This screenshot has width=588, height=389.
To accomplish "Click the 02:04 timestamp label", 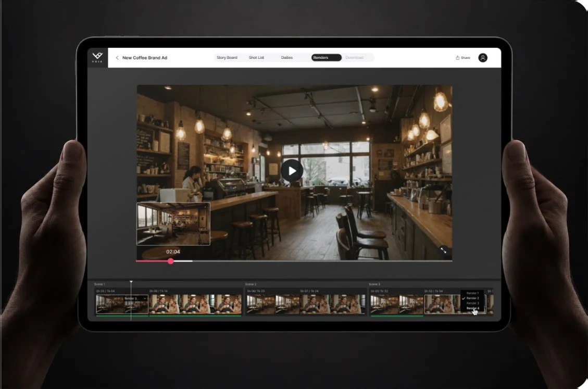I will coord(173,252).
